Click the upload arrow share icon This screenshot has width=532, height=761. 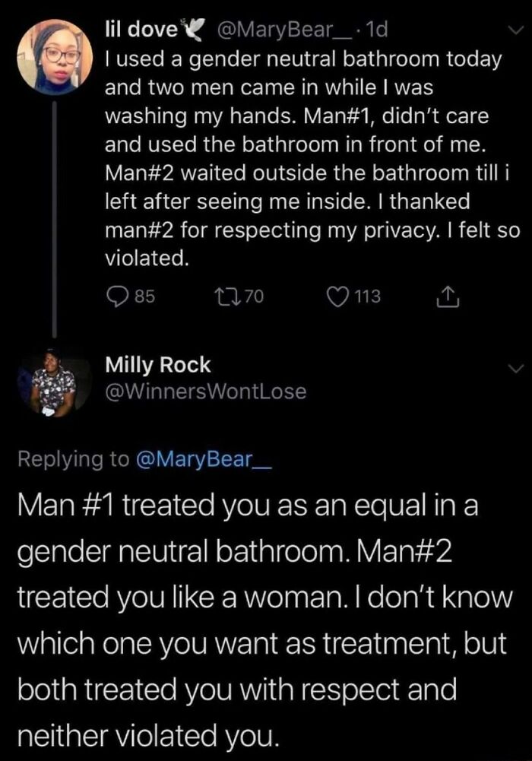[x=446, y=296]
